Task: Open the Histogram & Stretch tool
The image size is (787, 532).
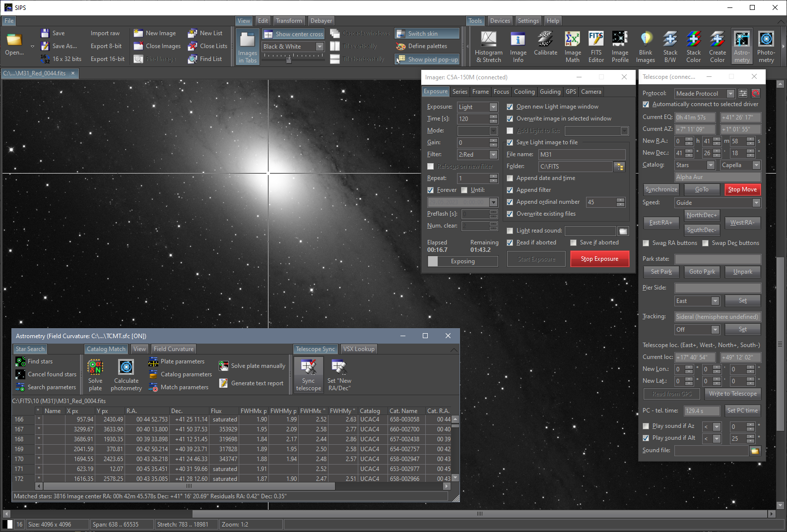Action: pos(488,47)
